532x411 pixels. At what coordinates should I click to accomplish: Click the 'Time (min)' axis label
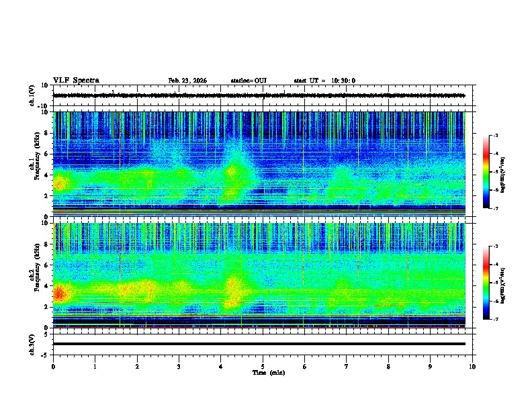click(x=269, y=373)
